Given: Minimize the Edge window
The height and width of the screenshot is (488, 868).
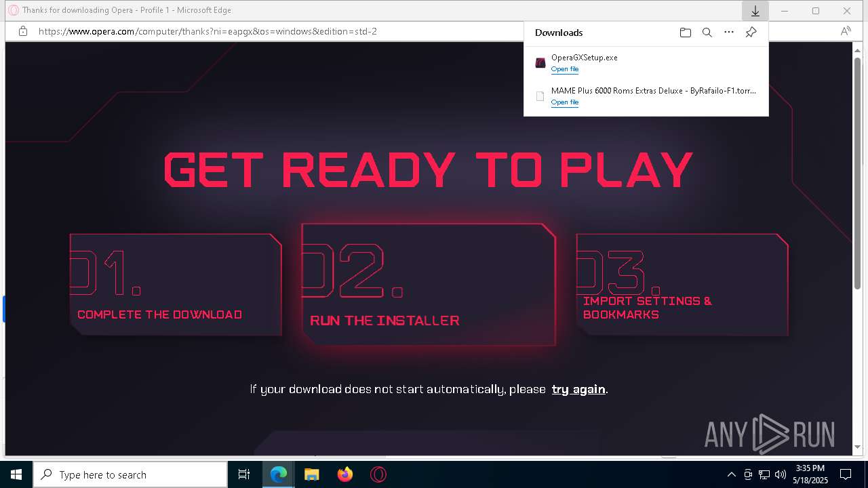Looking at the screenshot, I should point(785,11).
